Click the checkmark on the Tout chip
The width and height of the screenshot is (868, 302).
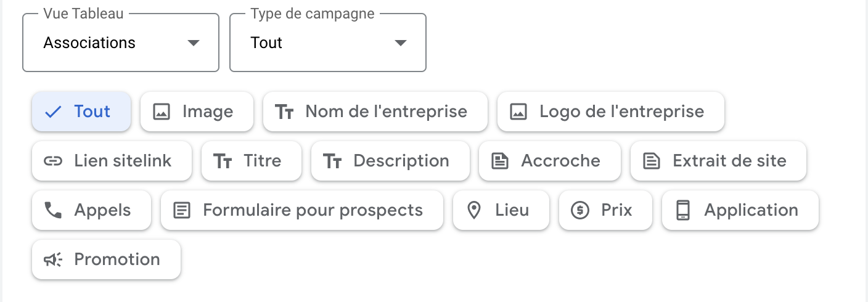[x=54, y=112]
